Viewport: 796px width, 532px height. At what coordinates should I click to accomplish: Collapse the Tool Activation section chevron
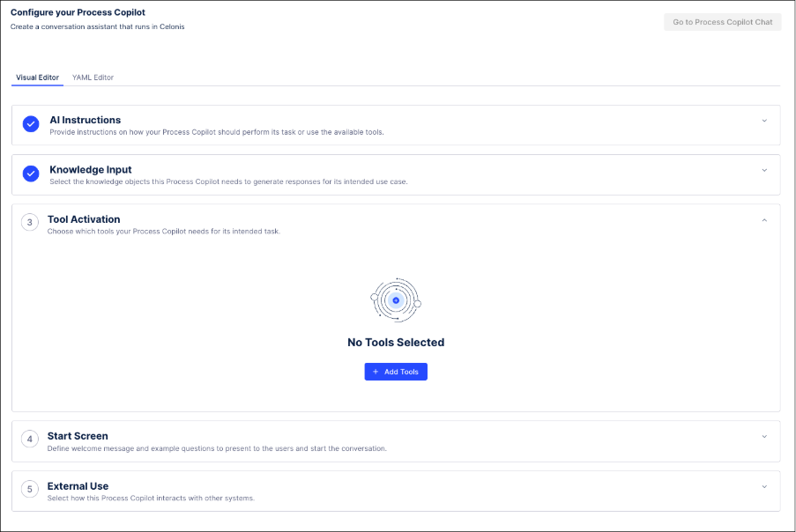click(764, 220)
